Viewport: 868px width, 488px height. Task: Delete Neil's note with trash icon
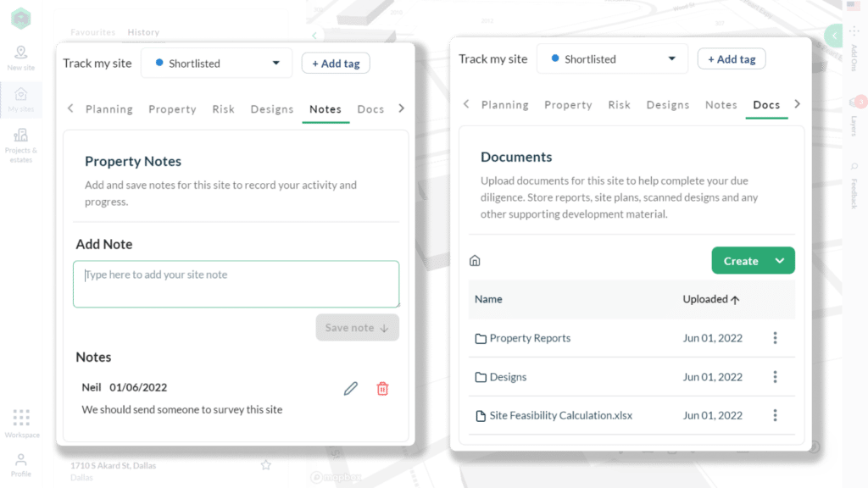click(x=382, y=388)
